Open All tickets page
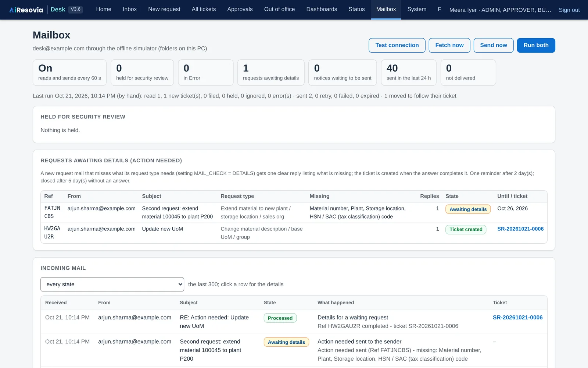The width and height of the screenshot is (588, 368). (204, 9)
